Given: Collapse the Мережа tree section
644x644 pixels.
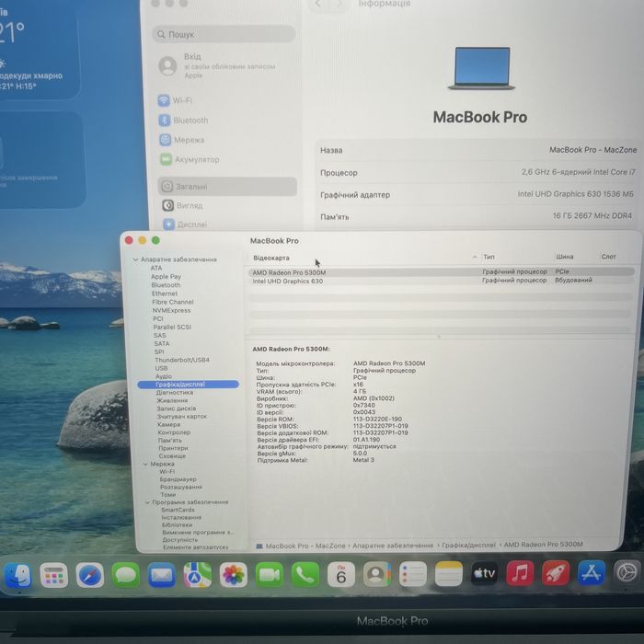Looking at the screenshot, I should [145, 464].
